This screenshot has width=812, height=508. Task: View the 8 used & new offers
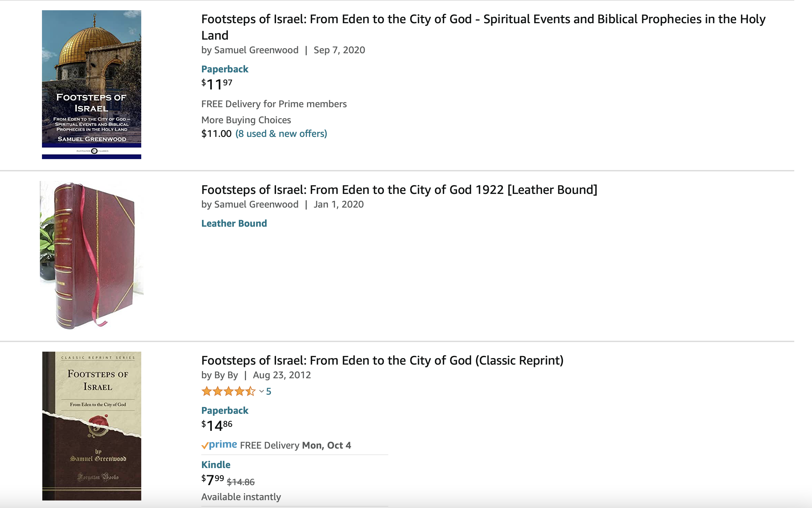tap(281, 133)
